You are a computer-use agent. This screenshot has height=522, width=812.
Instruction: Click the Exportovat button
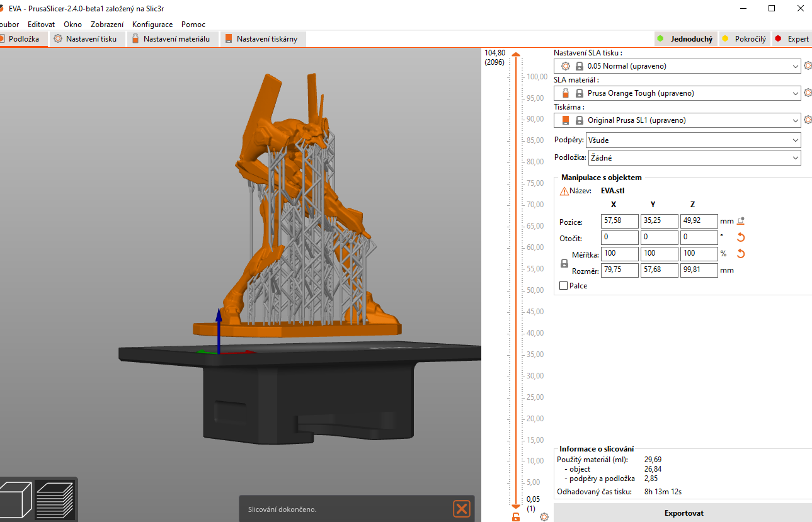point(683,513)
